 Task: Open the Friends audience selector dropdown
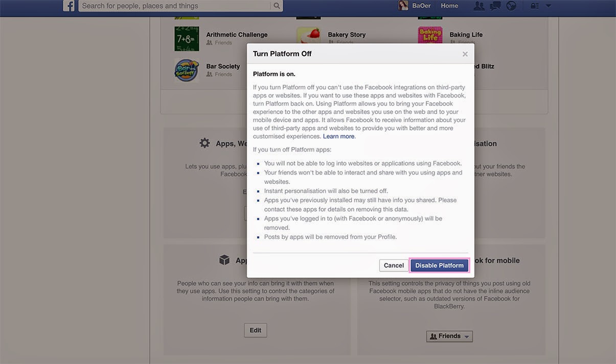tap(449, 336)
